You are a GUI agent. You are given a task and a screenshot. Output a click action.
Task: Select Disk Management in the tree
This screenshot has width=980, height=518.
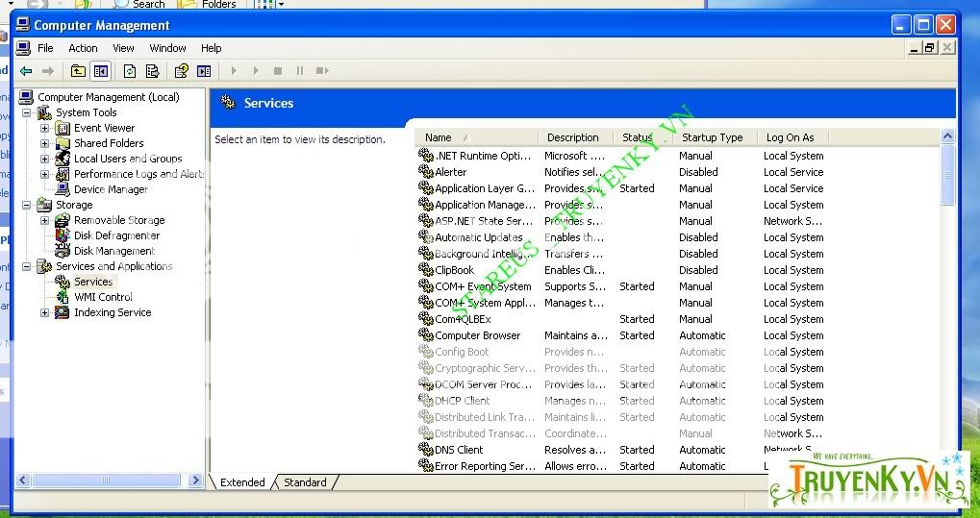[x=114, y=251]
